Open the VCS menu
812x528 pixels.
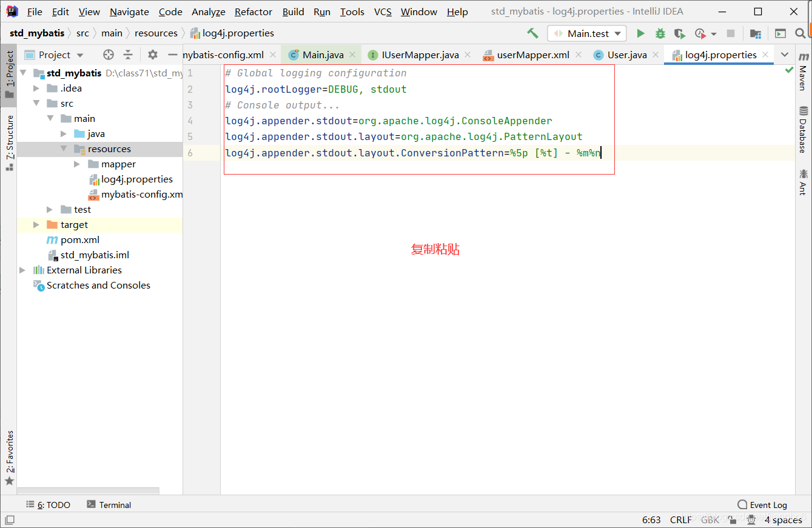[383, 12]
